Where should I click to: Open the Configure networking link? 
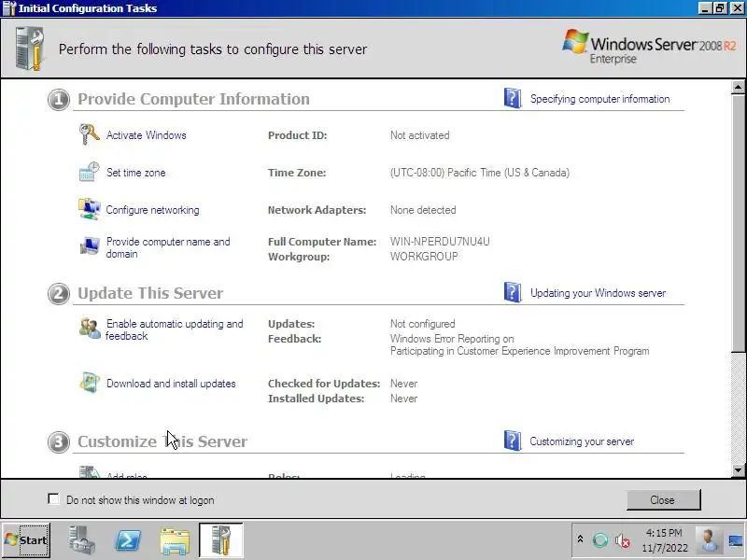[x=152, y=210]
